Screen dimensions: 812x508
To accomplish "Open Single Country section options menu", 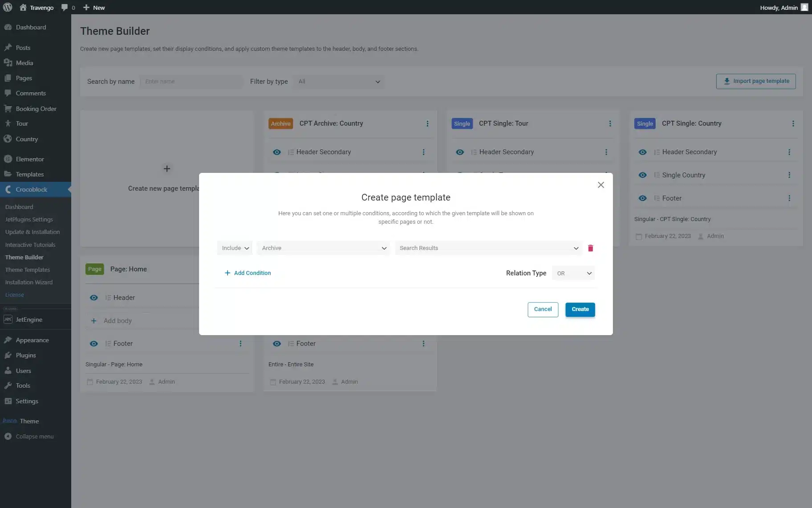I will click(789, 175).
